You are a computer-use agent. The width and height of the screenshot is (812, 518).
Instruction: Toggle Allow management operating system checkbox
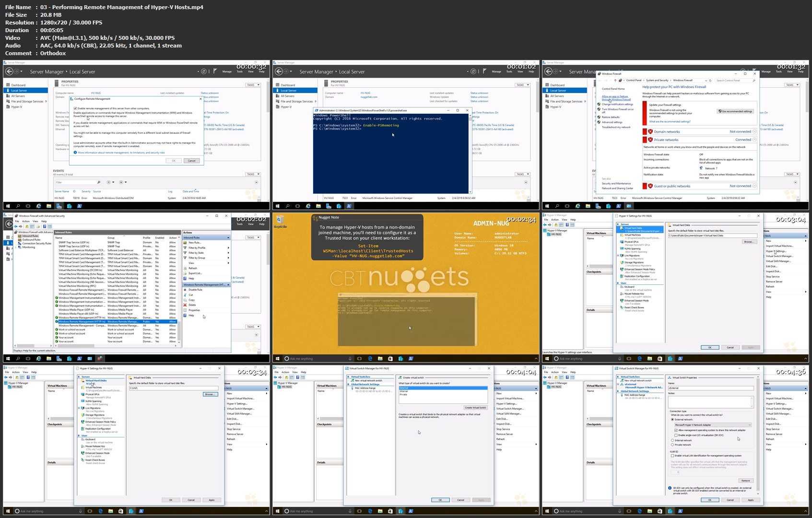(676, 430)
